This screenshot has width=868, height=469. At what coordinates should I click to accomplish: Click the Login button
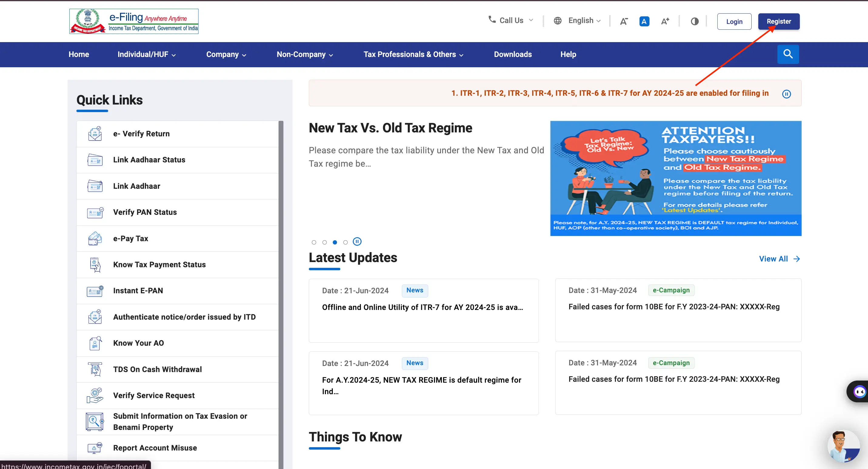[x=734, y=21]
